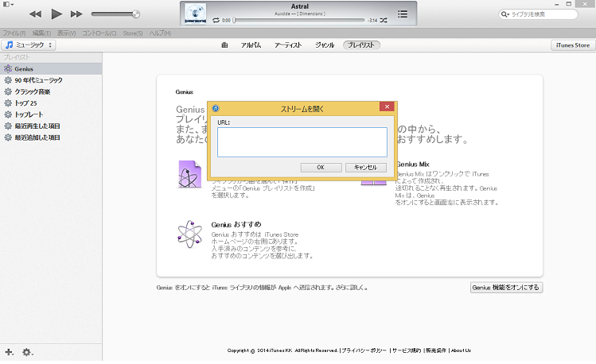The image size is (596, 364).
Task: Click the Genius Mix heading text
Action: pyautogui.click(x=413, y=165)
